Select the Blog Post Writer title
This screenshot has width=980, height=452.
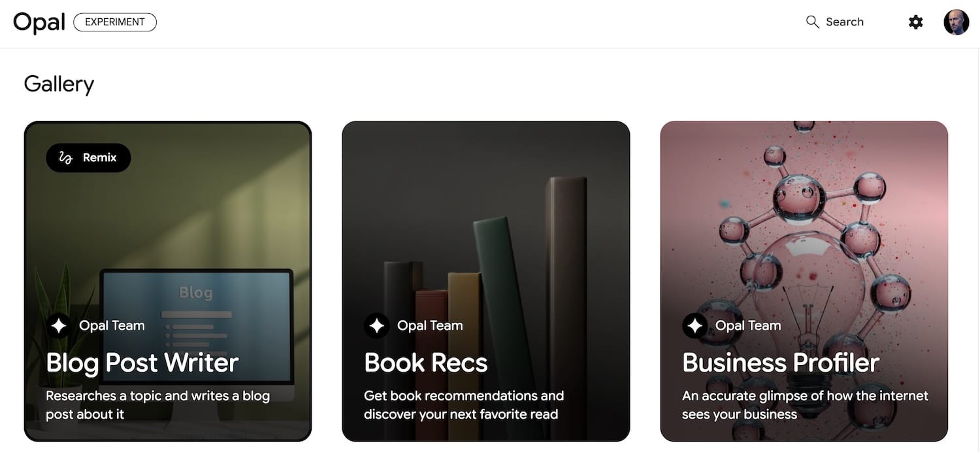pos(142,363)
